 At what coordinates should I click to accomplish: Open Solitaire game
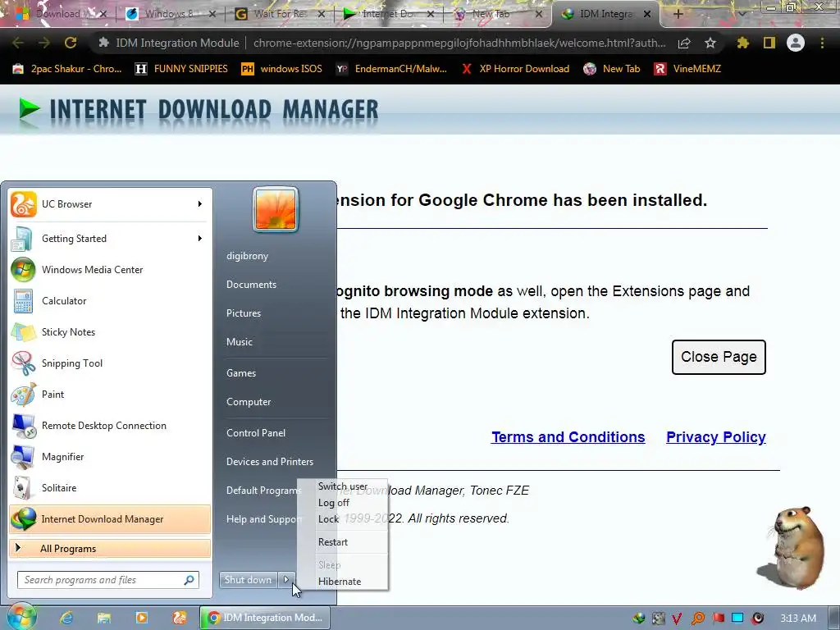coord(109,487)
